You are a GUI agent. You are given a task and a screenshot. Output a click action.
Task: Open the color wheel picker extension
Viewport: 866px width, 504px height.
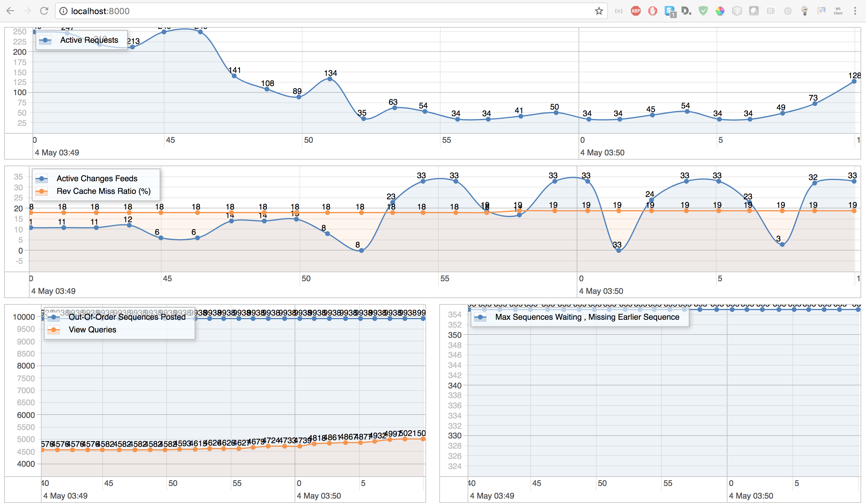(720, 11)
